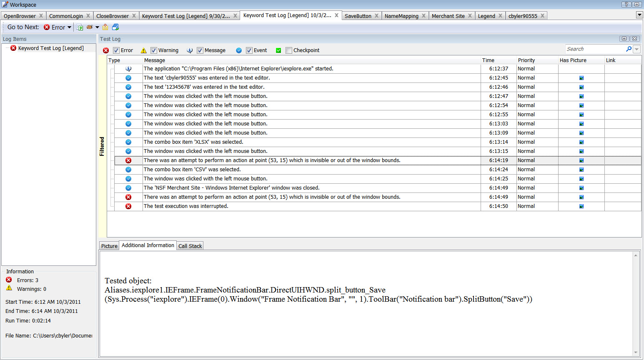
Task: Click the clipboard icon in the log toolbar
Action: [x=105, y=27]
